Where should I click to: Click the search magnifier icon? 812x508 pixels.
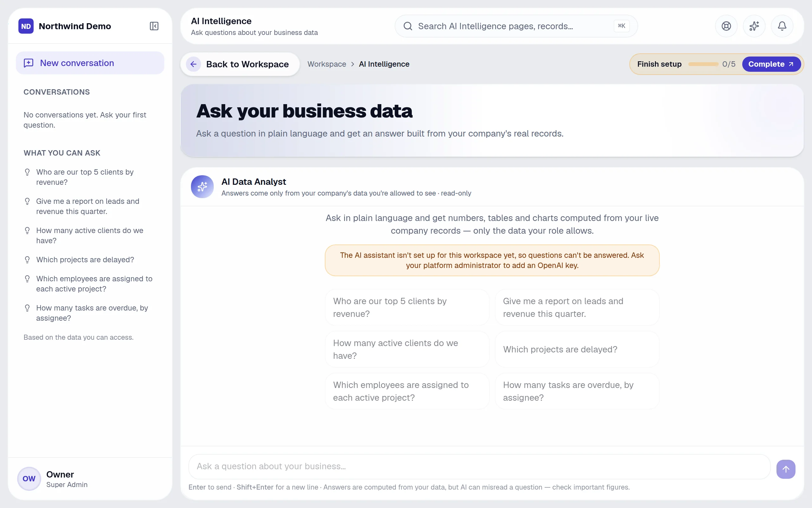[408, 26]
